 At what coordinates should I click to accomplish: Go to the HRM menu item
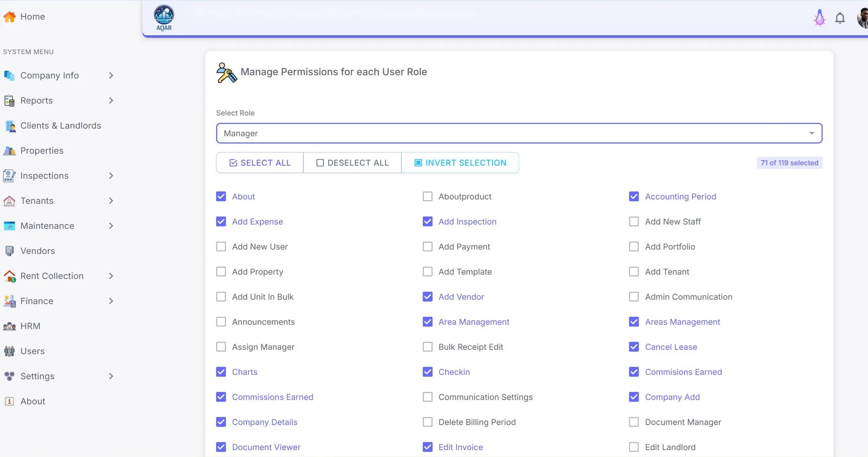(x=30, y=326)
